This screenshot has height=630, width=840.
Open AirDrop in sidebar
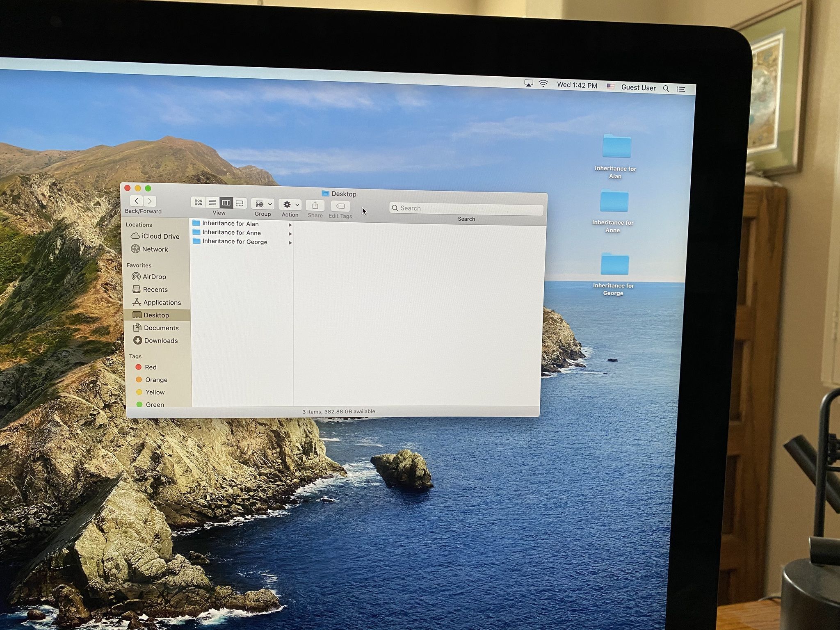(149, 277)
